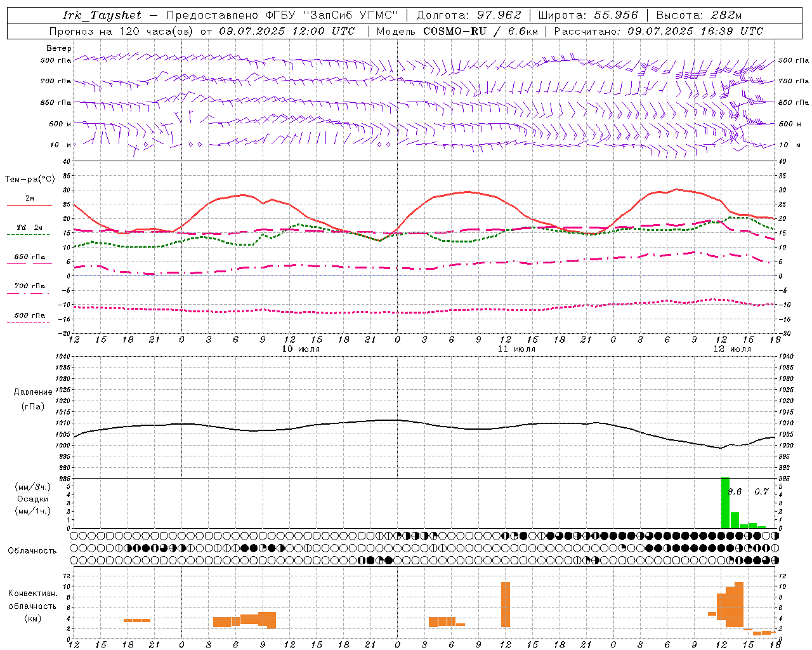Image resolution: width=812 pixels, height=650 pixels.
Task: Click the '10 июля' date label
Action: click(301, 349)
